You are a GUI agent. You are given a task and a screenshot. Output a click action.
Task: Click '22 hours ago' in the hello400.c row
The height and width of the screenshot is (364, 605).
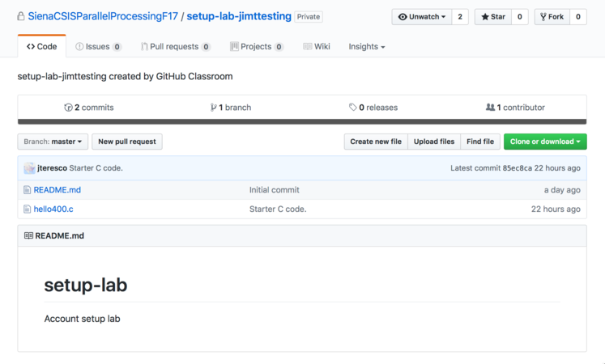pyautogui.click(x=556, y=210)
